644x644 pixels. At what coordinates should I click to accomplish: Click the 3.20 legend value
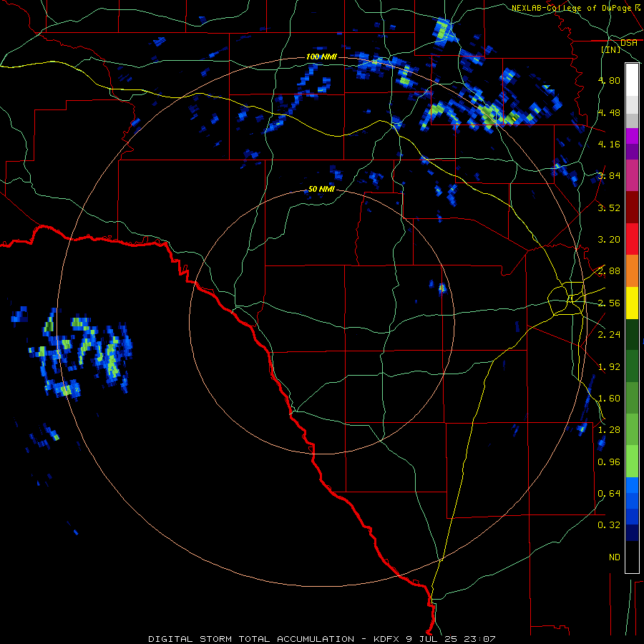click(x=609, y=240)
